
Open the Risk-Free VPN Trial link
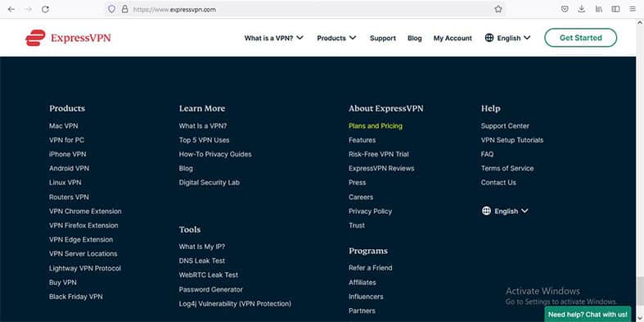pos(379,154)
